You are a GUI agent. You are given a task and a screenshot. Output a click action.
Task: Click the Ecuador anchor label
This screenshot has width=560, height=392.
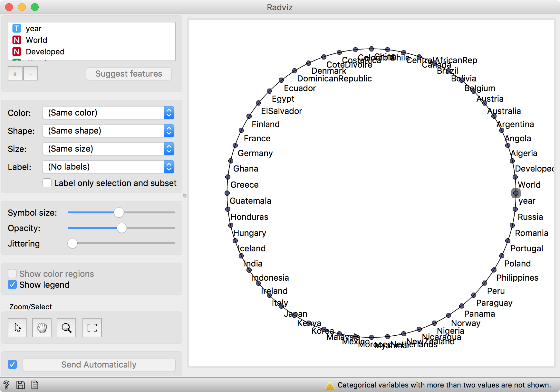[x=300, y=88]
